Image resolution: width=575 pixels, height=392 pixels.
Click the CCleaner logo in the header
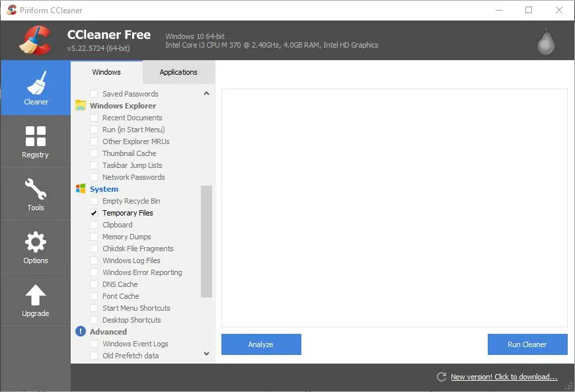[35, 40]
